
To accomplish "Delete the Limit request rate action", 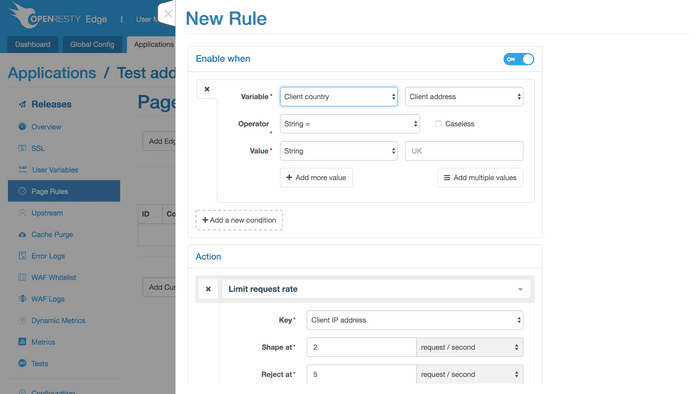I will 208,289.
